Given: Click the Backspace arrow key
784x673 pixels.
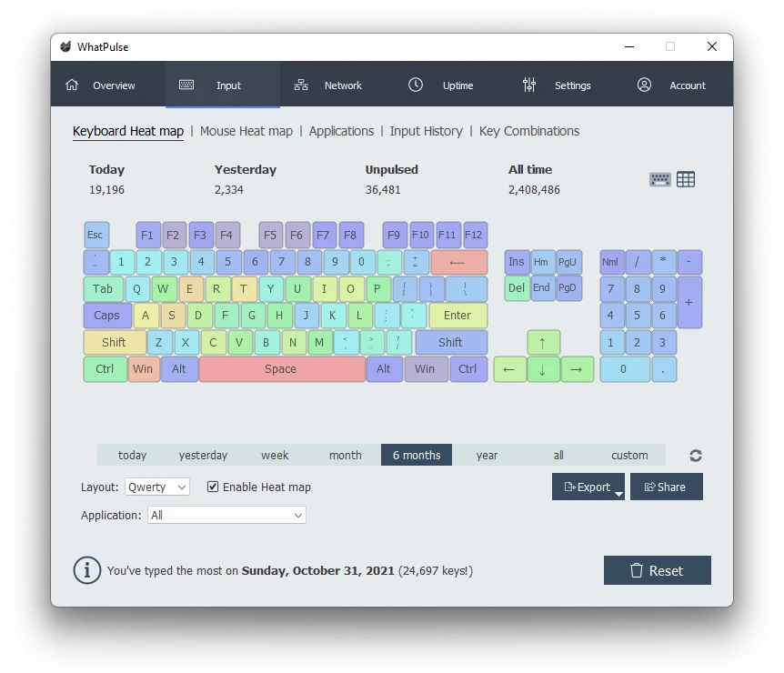Looking at the screenshot, I should tap(459, 263).
